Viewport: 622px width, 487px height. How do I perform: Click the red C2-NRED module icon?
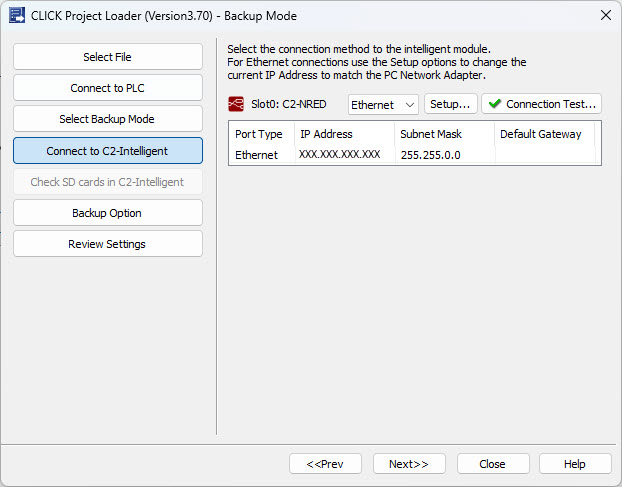click(236, 104)
